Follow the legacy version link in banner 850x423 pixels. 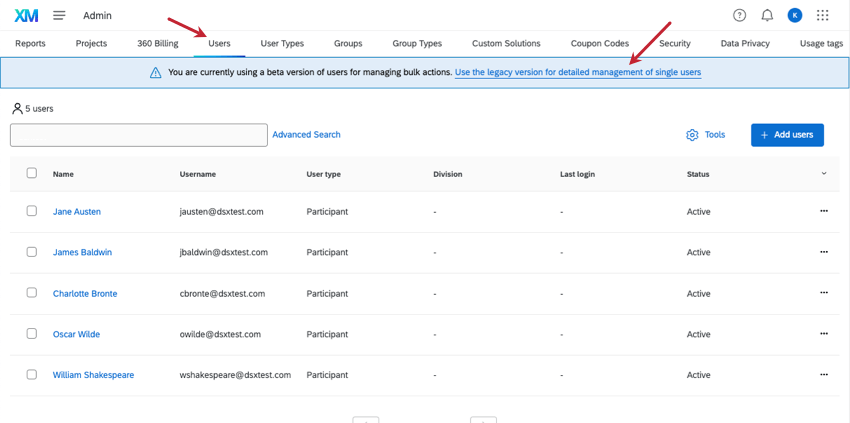(x=577, y=73)
